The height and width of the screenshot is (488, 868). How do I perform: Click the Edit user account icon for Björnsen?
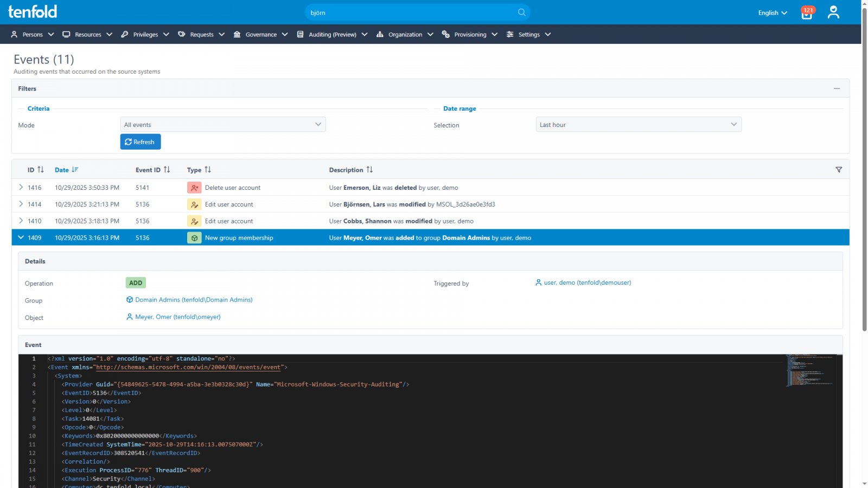point(194,204)
